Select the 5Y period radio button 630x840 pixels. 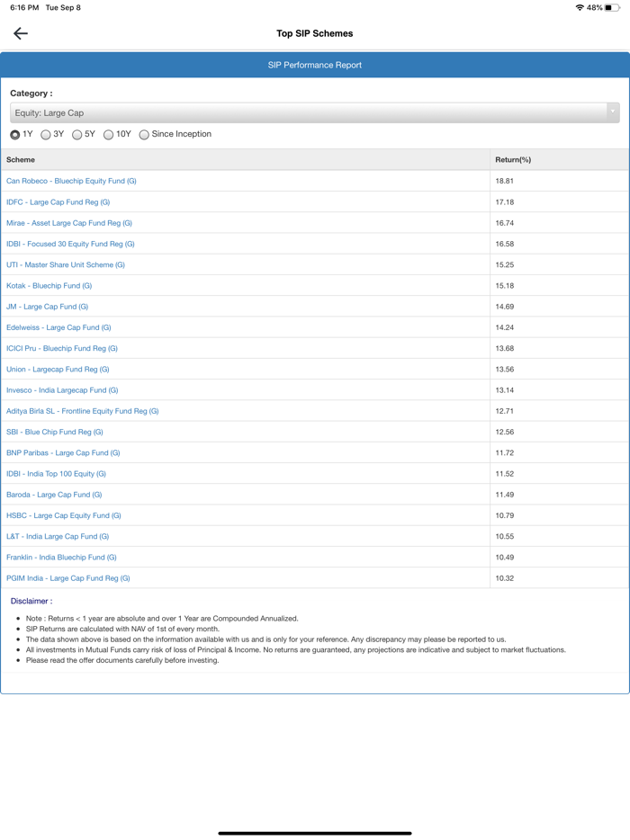tap(77, 135)
